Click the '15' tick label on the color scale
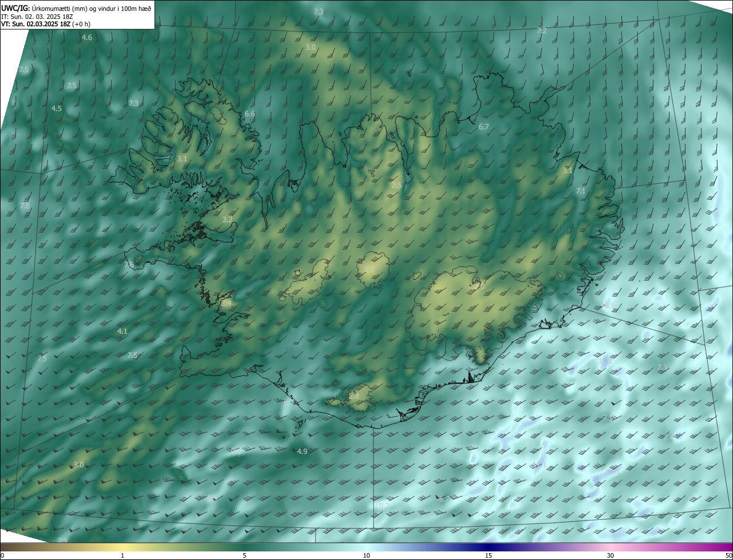 coord(488,556)
